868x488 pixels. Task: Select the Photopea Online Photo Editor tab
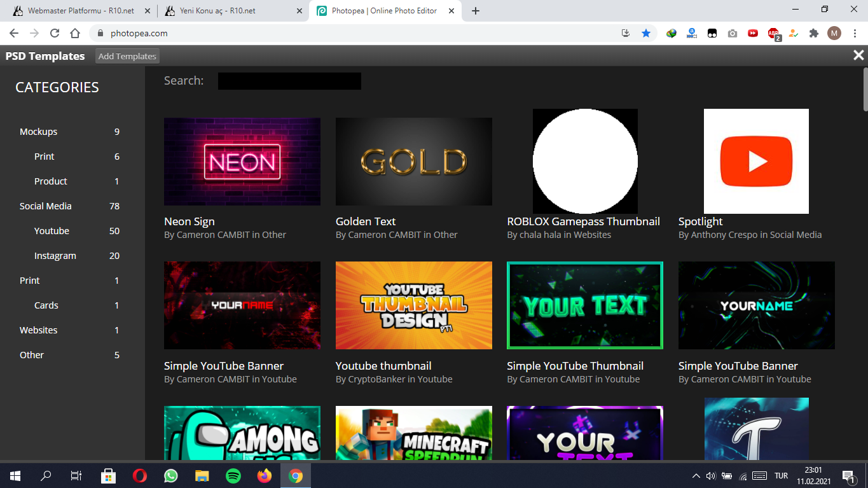(x=384, y=11)
